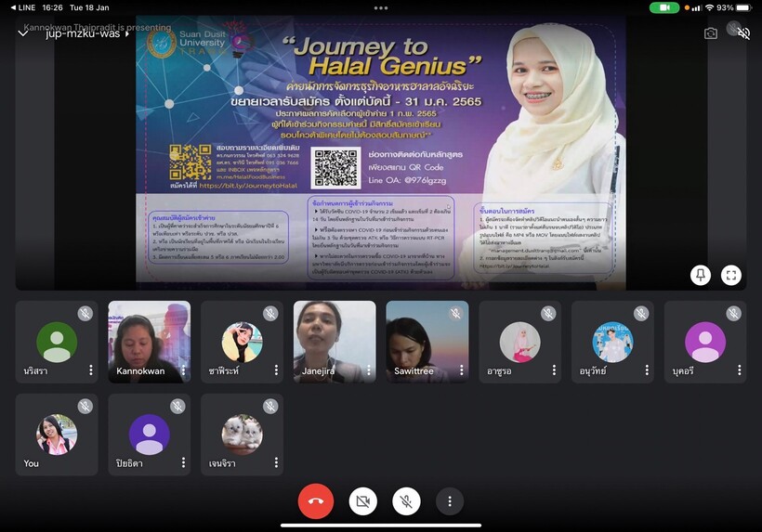Viewport: 762px width, 532px height.
Task: Switch camera with the flip camera icon
Action: tap(711, 33)
